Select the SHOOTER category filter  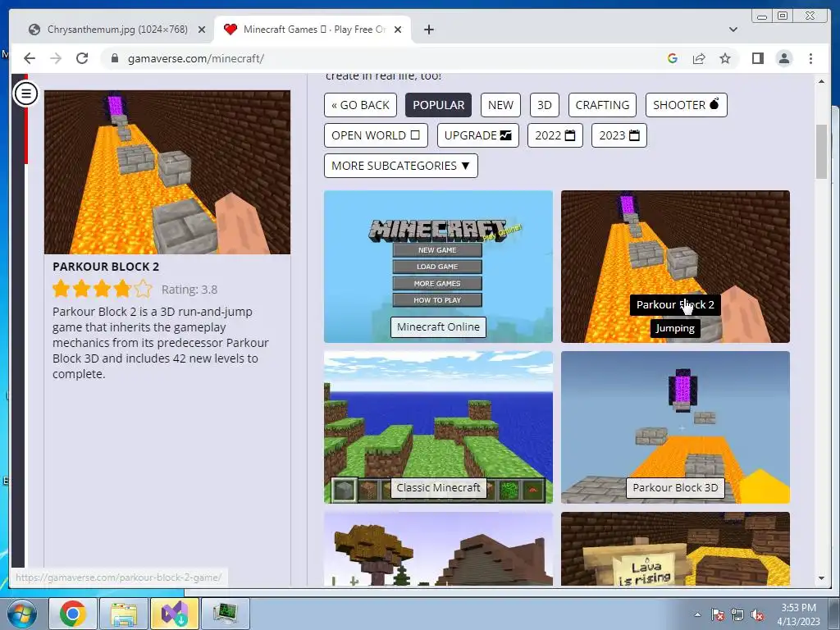click(x=687, y=105)
